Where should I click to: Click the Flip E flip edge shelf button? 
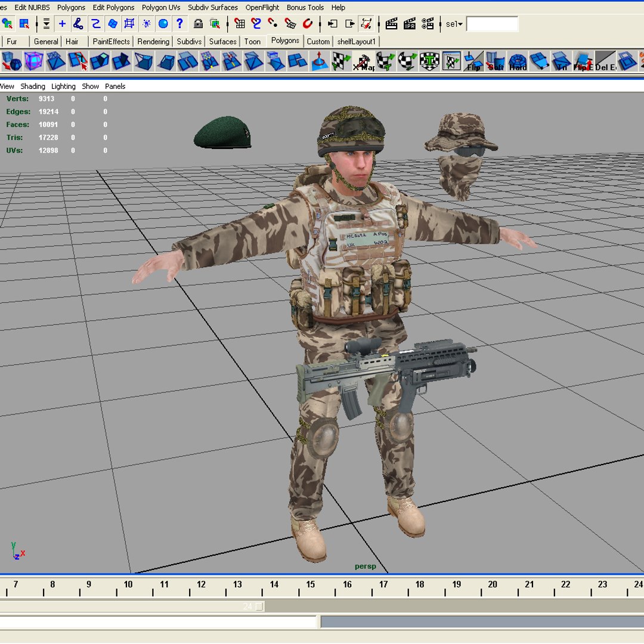[583, 61]
